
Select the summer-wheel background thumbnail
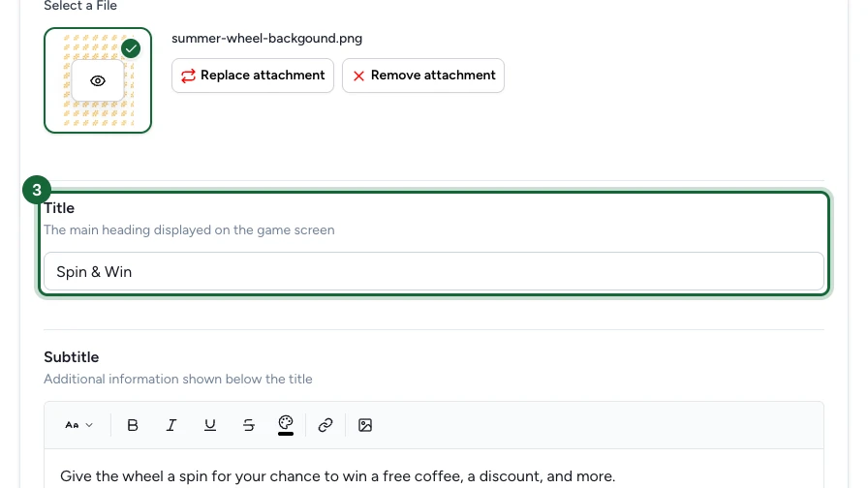point(98,80)
